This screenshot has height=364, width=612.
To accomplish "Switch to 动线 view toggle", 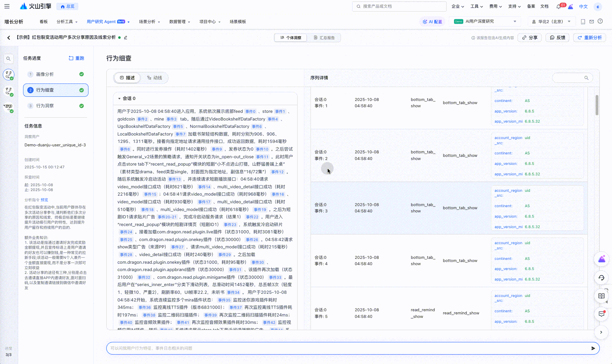I will tap(155, 78).
